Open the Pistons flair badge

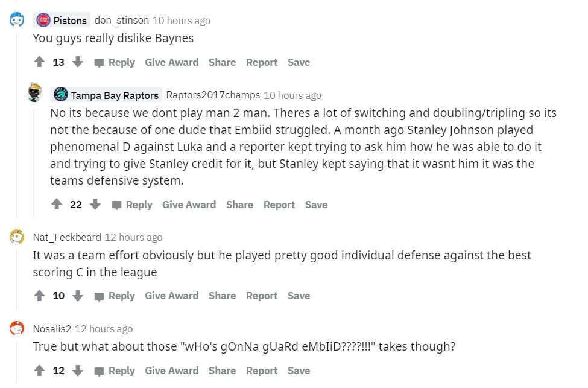[x=62, y=20]
